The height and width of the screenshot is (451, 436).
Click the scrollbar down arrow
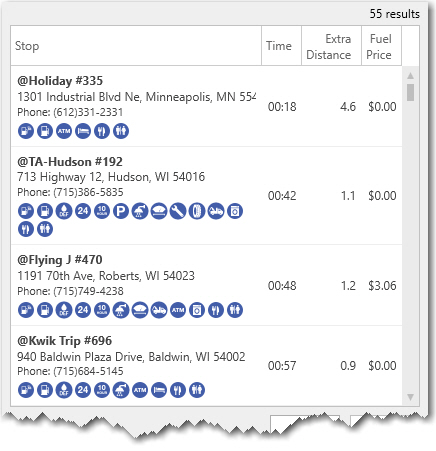(x=411, y=397)
